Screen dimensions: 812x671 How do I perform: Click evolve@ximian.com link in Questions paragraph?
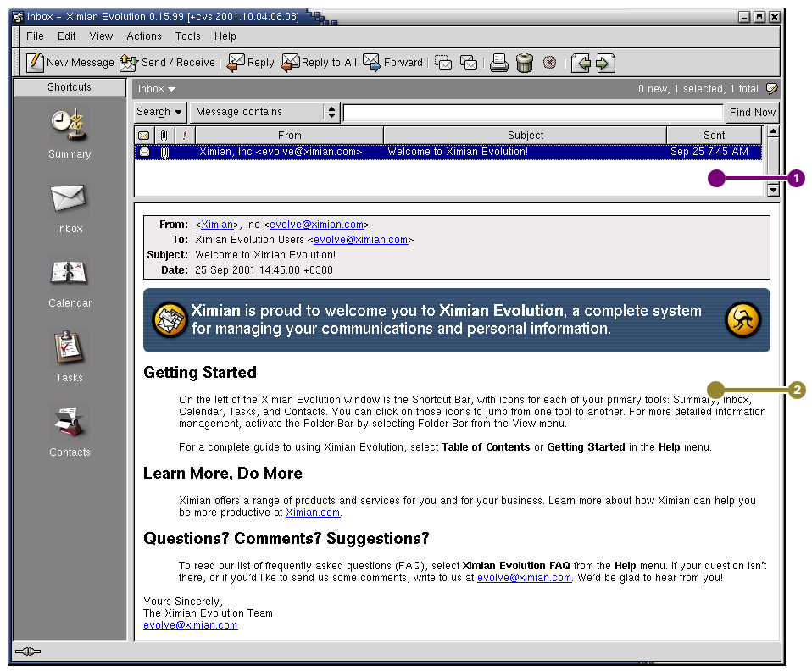(524, 578)
